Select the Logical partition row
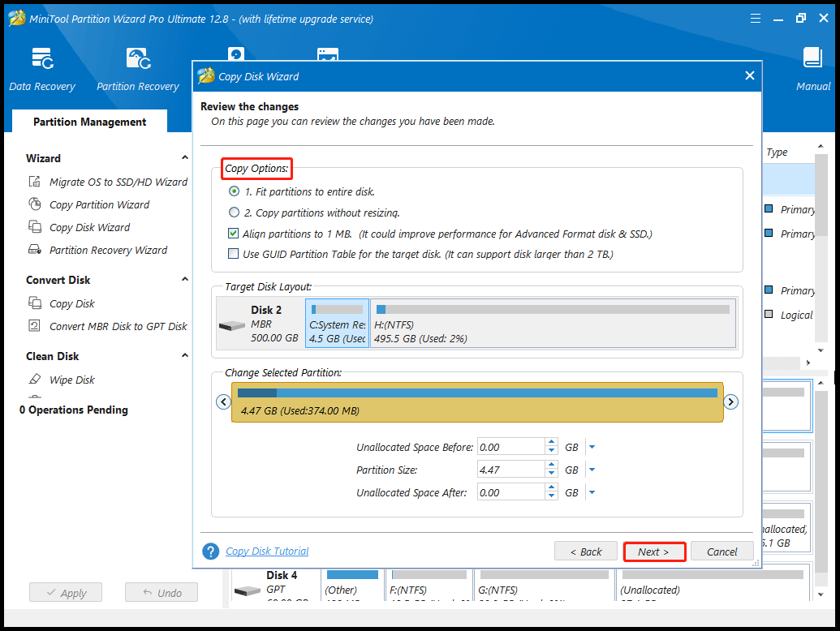840x631 pixels. click(x=790, y=315)
